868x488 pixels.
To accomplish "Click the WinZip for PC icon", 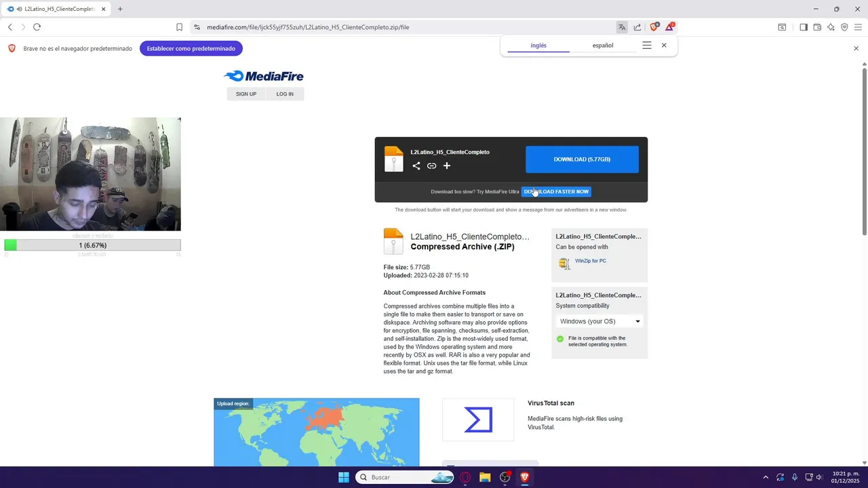I will click(564, 263).
